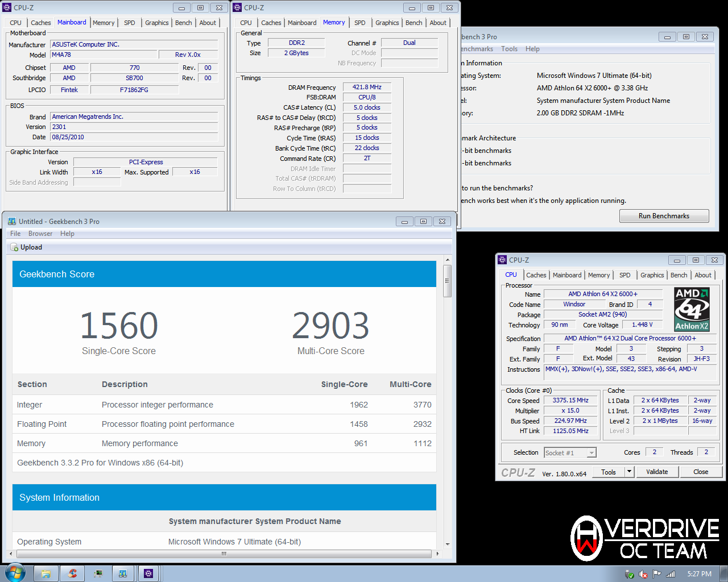Switch to Memory tab in processor CPU-Z window
This screenshot has width=728, height=582.
[599, 275]
